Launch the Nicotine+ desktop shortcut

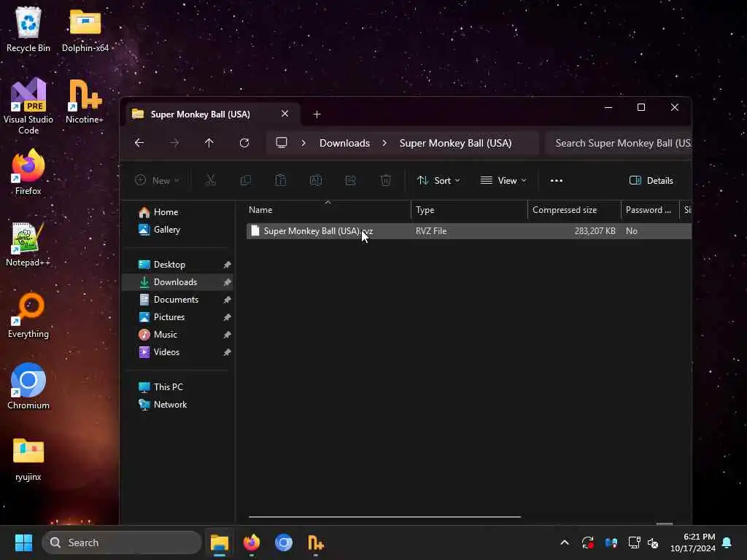pos(85,101)
